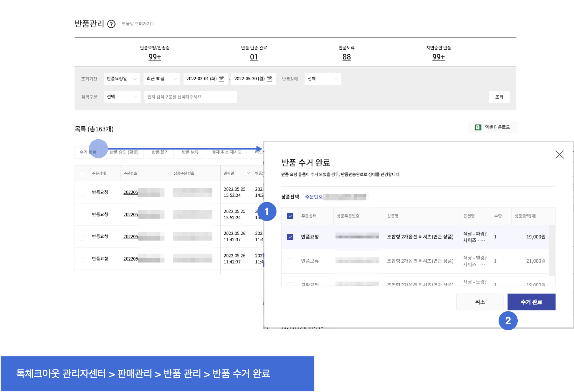Click the 조회 search button

499,97
